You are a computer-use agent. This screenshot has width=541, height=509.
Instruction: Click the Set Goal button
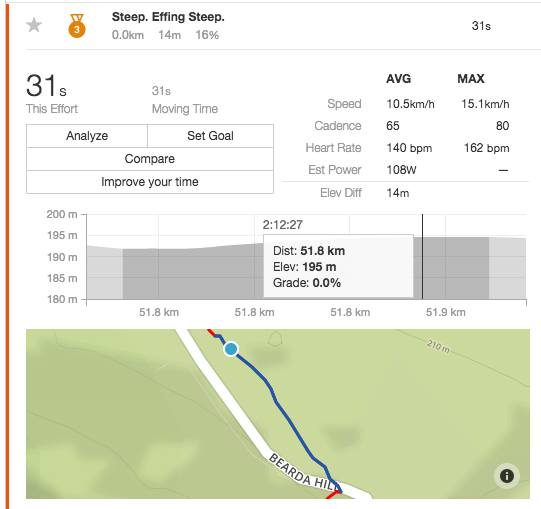point(210,136)
